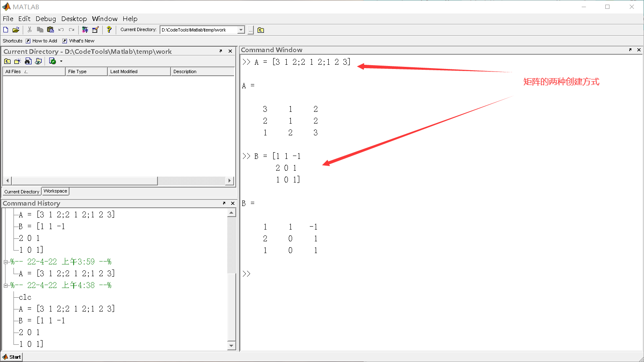
Task: Sort by the Last Modified column header
Action: (139, 71)
